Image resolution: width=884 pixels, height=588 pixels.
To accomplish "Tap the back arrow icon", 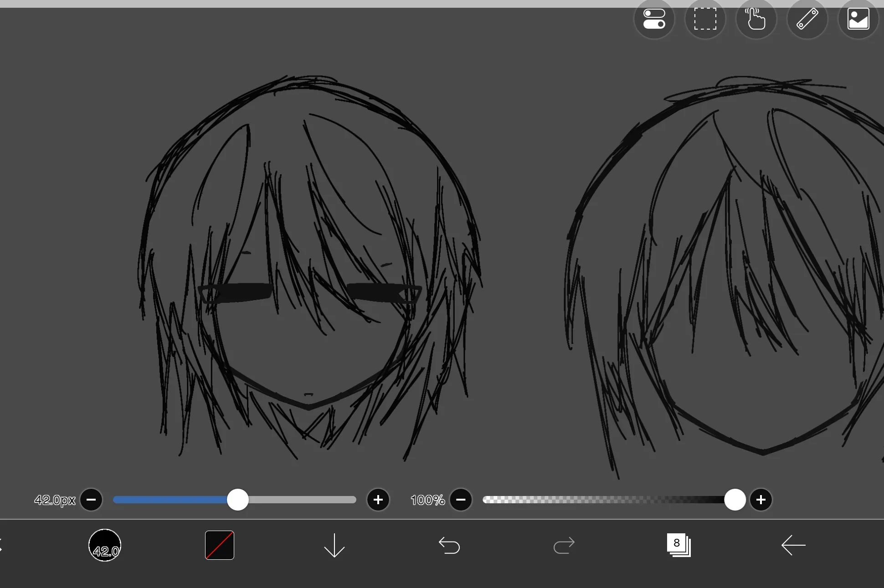I will (793, 545).
